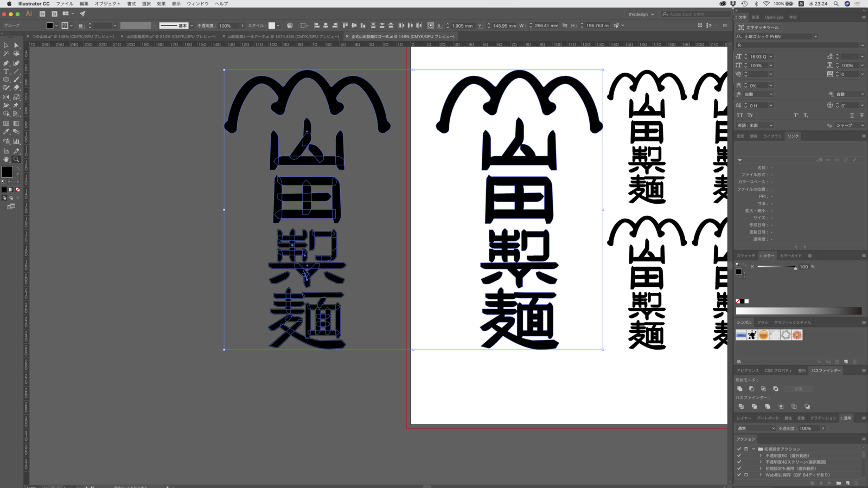Toggle checkmark for 不透明度60 action
868x488 pixels.
pyautogui.click(x=739, y=455)
